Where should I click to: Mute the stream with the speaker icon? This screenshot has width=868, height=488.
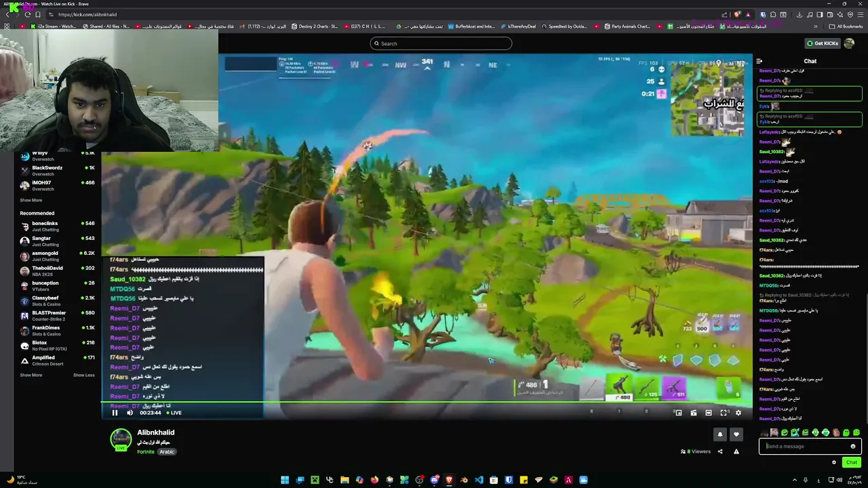(x=130, y=413)
